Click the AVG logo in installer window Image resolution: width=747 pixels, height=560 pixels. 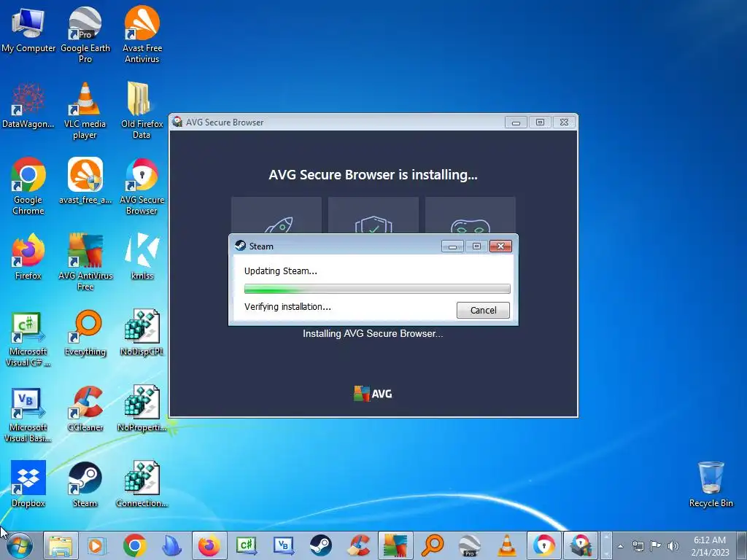coord(373,394)
